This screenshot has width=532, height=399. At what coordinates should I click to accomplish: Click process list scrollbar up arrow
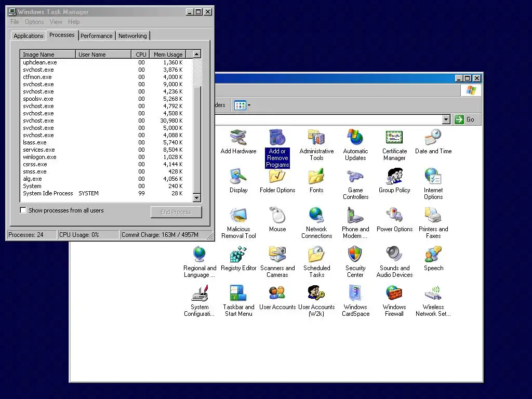197,54
